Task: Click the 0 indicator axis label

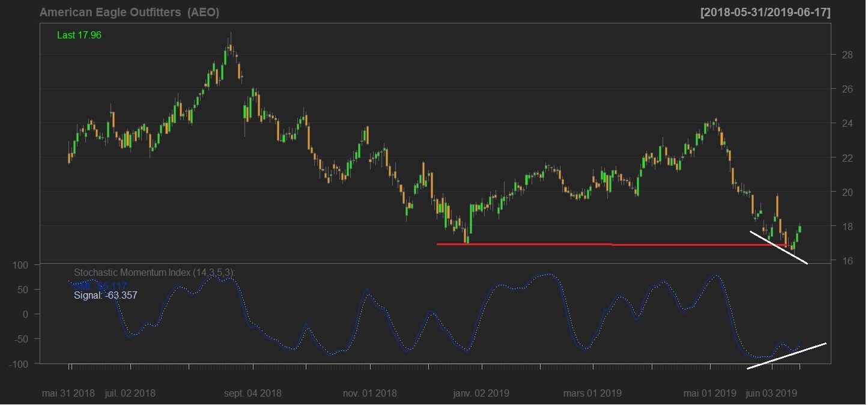Action: (25, 314)
